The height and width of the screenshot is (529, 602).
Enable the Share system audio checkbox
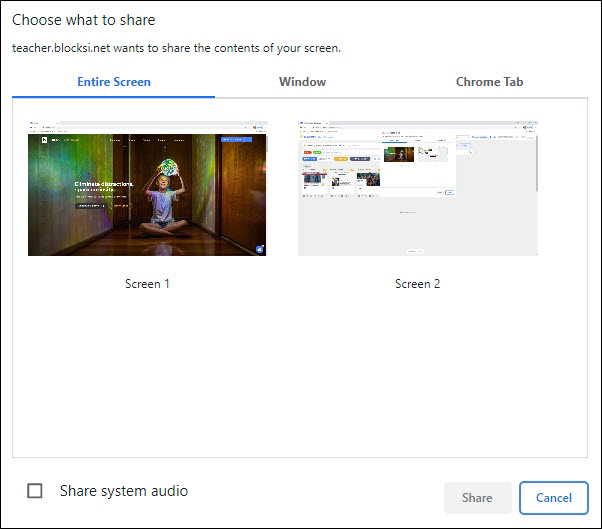click(x=35, y=491)
